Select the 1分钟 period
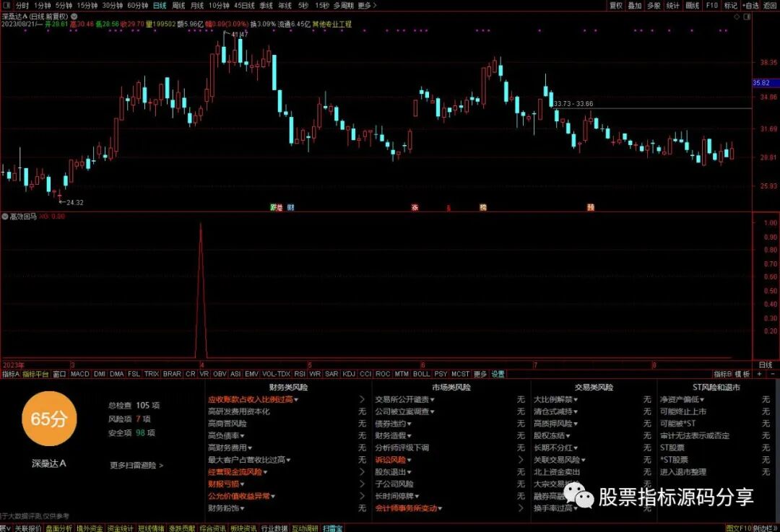 tap(43, 6)
